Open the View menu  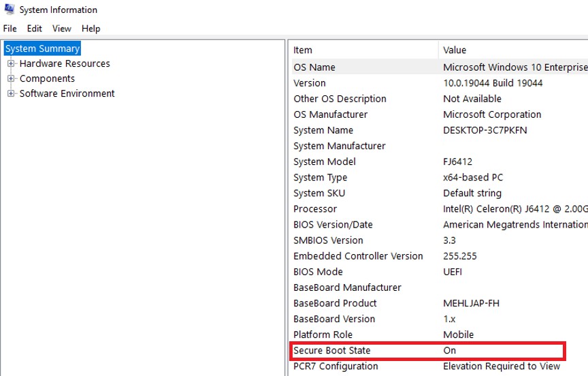(61, 29)
